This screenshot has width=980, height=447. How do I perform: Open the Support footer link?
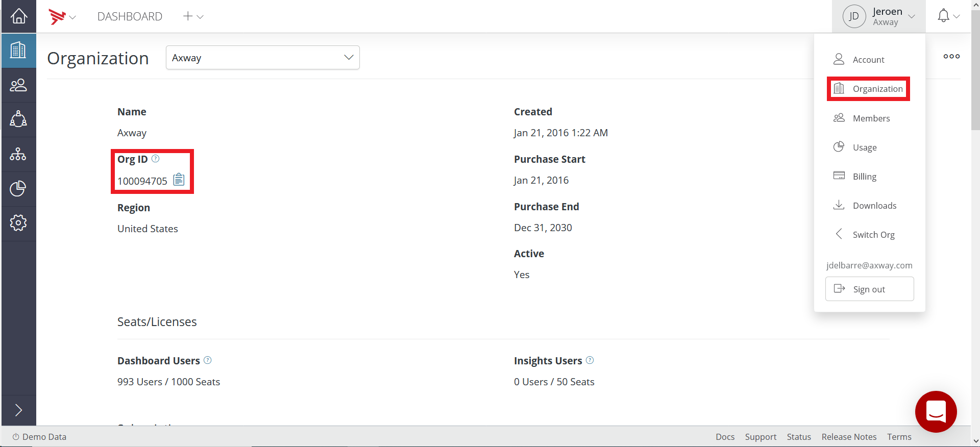pyautogui.click(x=761, y=437)
